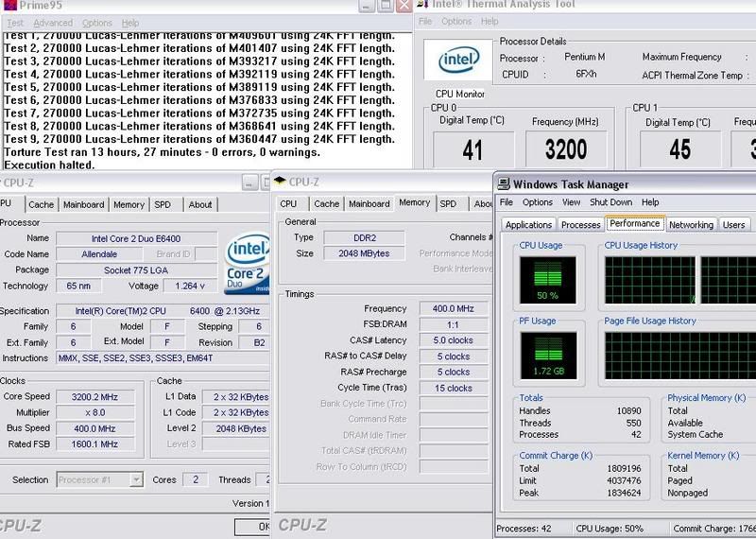Switch to the Applications tab in Task Manager

point(528,225)
